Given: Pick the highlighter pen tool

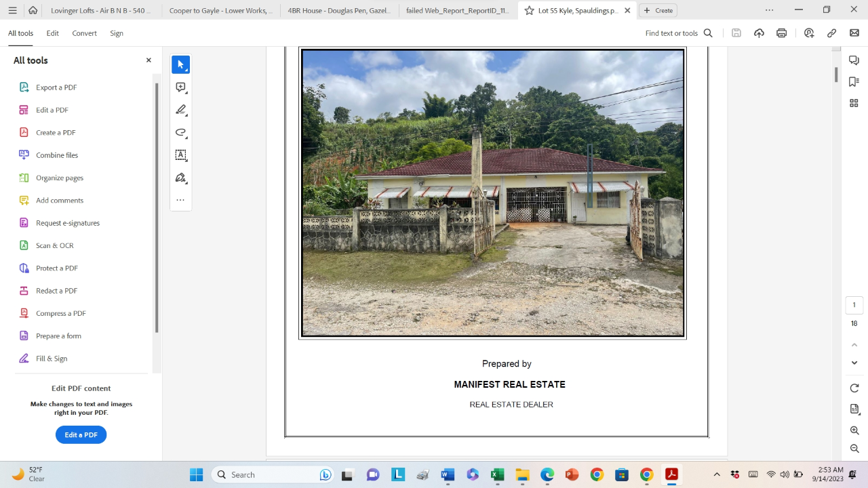Looking at the screenshot, I should (x=180, y=110).
